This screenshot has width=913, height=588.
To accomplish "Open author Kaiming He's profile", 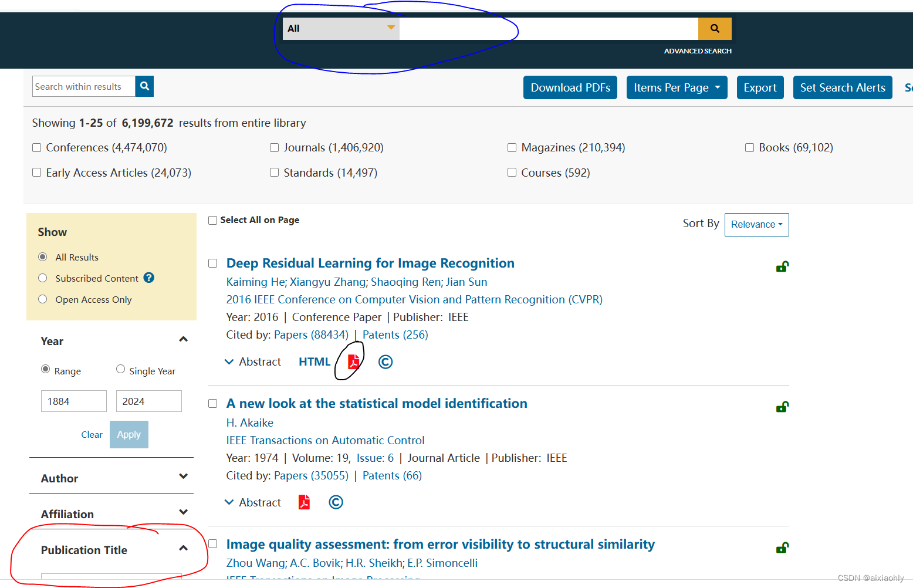I will [255, 282].
